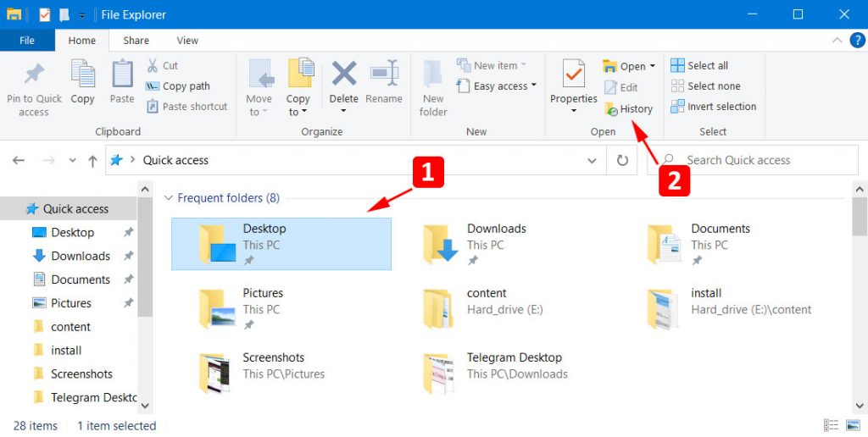Switch to details view in status bar
868x437 pixels.
830,425
